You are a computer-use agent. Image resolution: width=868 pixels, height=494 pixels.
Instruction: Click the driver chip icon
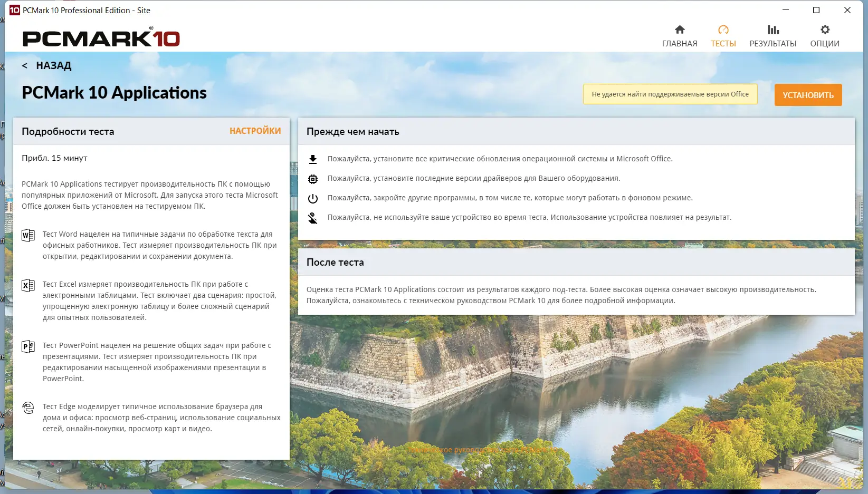click(x=313, y=179)
